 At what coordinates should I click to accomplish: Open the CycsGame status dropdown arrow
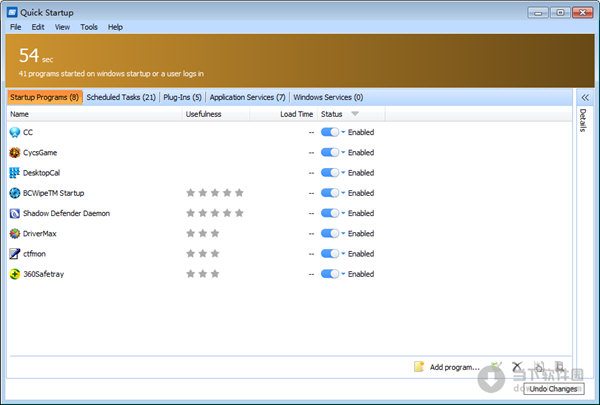pos(343,152)
